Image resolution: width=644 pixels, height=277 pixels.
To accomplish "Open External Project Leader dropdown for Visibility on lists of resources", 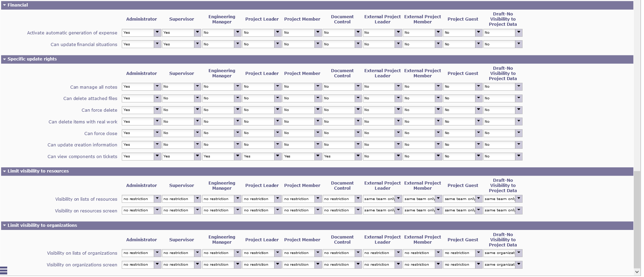I will coord(398,199).
